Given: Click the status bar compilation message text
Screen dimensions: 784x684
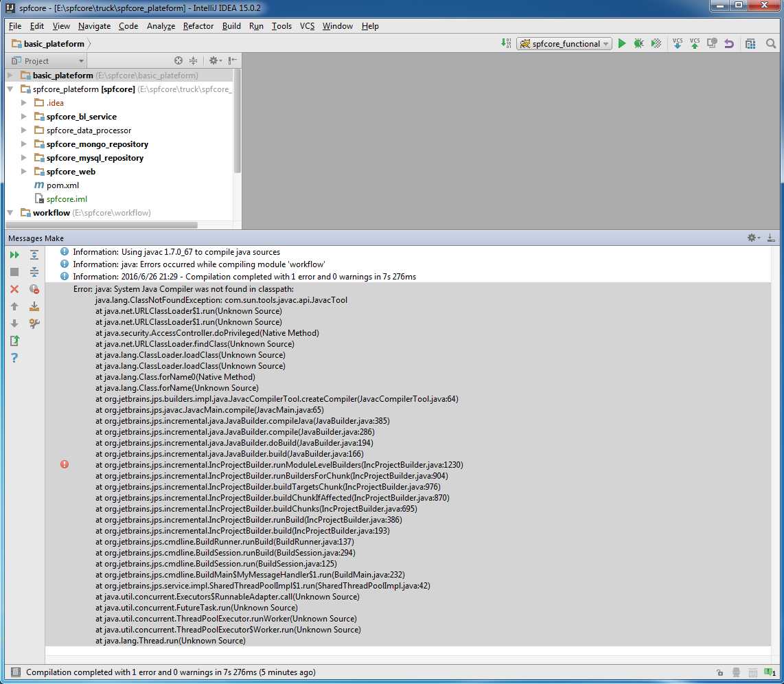Looking at the screenshot, I should pos(170,672).
